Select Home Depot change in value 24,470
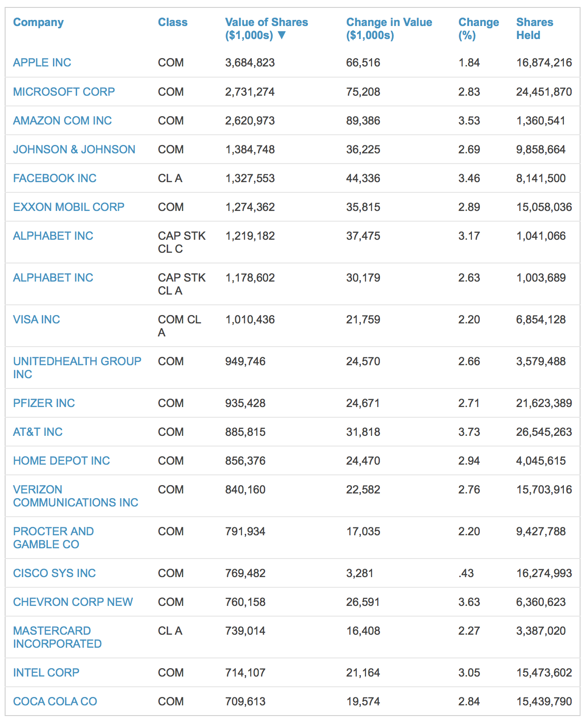This screenshot has height=723, width=588. click(x=363, y=461)
